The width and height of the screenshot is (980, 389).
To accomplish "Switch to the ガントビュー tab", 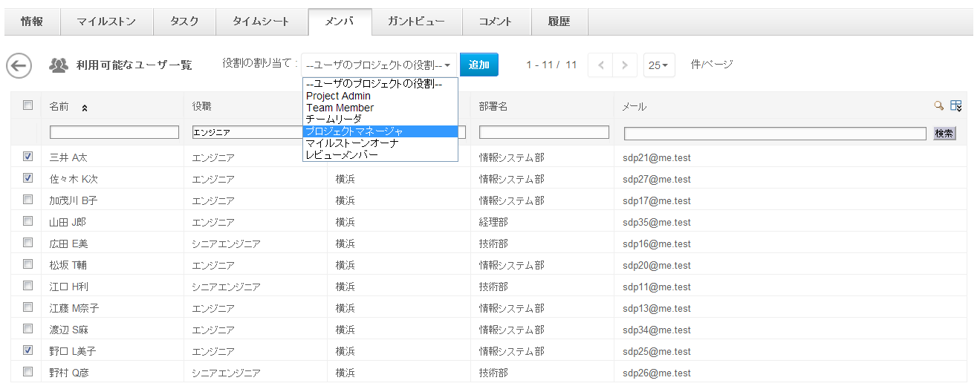I will [416, 22].
